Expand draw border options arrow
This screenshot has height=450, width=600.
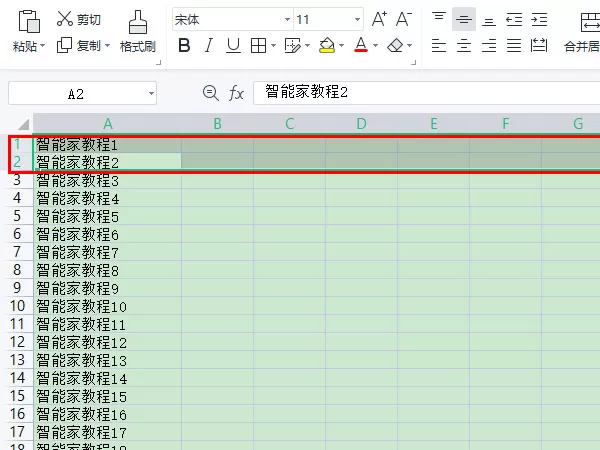point(307,46)
